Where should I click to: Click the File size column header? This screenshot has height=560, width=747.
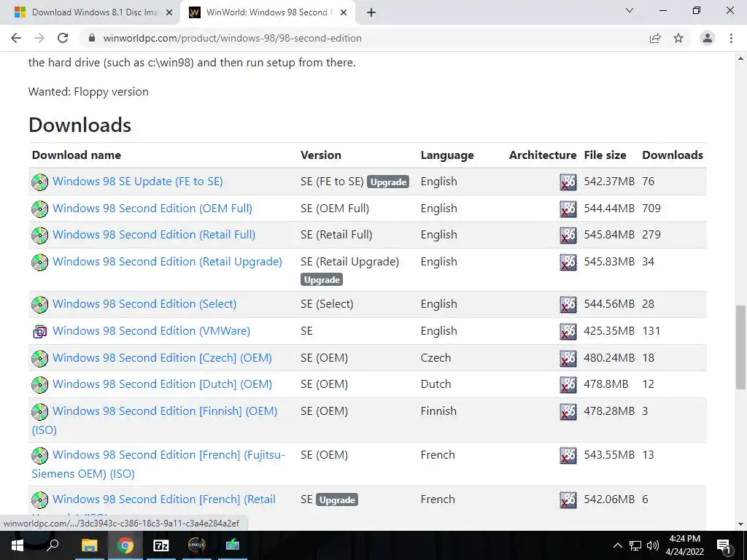point(605,155)
